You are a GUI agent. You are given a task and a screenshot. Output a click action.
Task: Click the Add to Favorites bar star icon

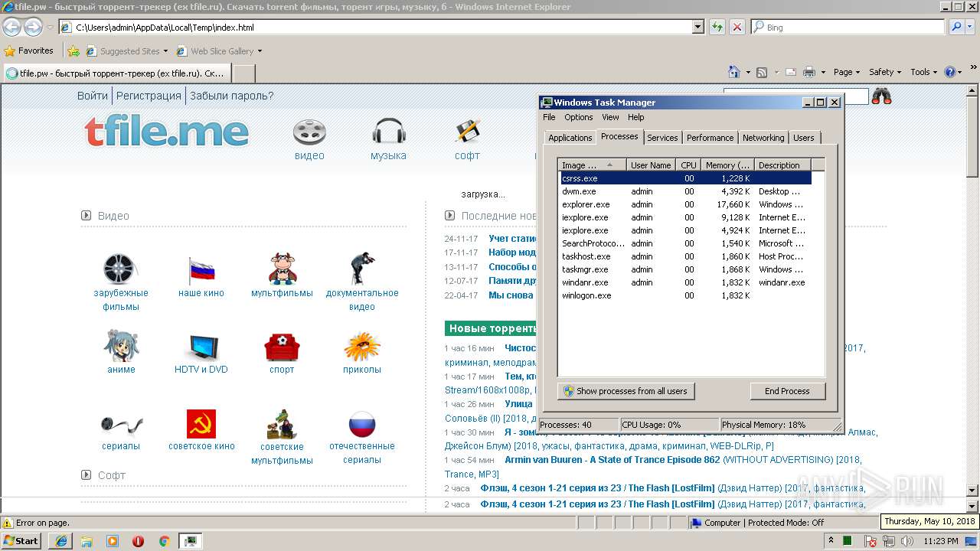73,51
